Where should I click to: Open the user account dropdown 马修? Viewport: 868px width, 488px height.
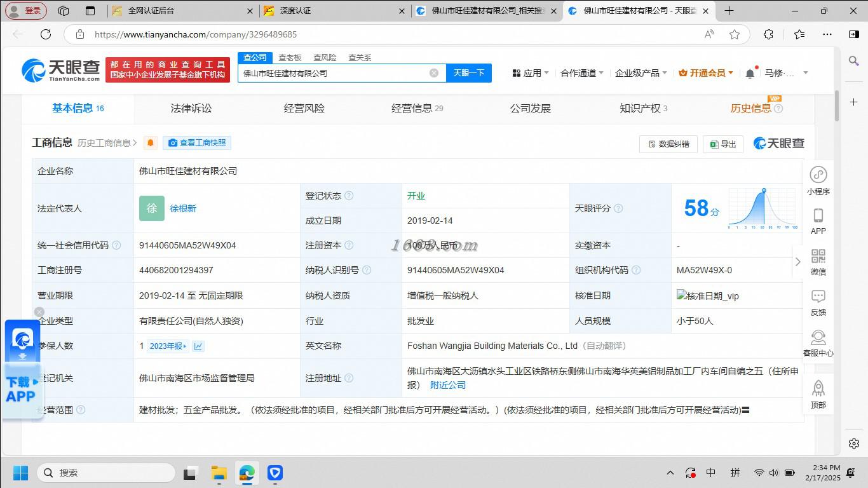tap(786, 73)
